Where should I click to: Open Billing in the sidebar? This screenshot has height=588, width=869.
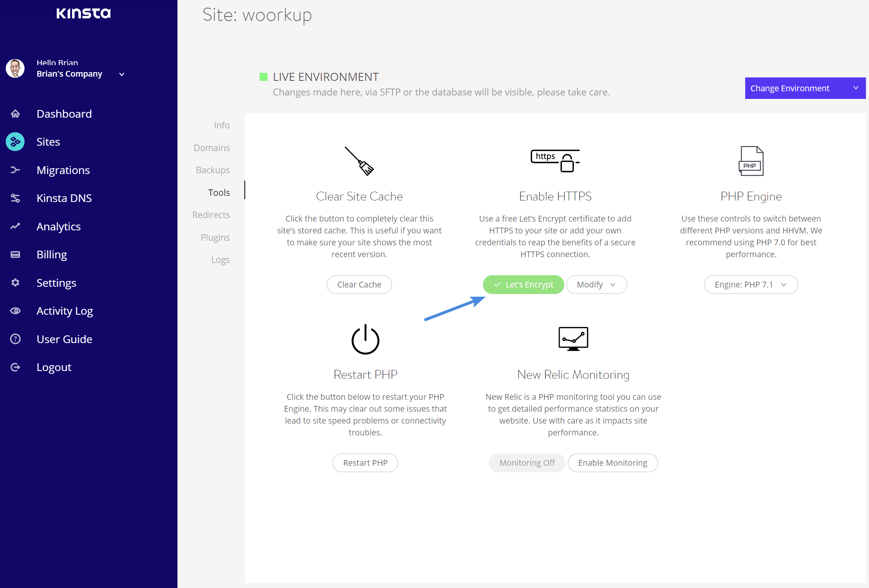(x=52, y=255)
